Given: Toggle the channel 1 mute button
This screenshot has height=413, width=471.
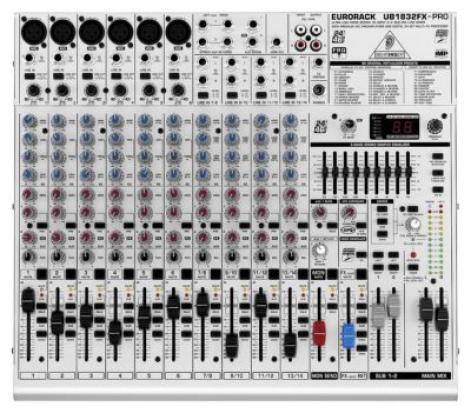Looking at the screenshot, I should tap(42, 274).
